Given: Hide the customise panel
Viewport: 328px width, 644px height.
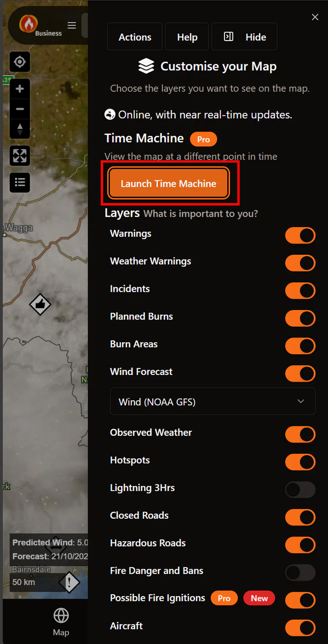Looking at the screenshot, I should point(245,37).
